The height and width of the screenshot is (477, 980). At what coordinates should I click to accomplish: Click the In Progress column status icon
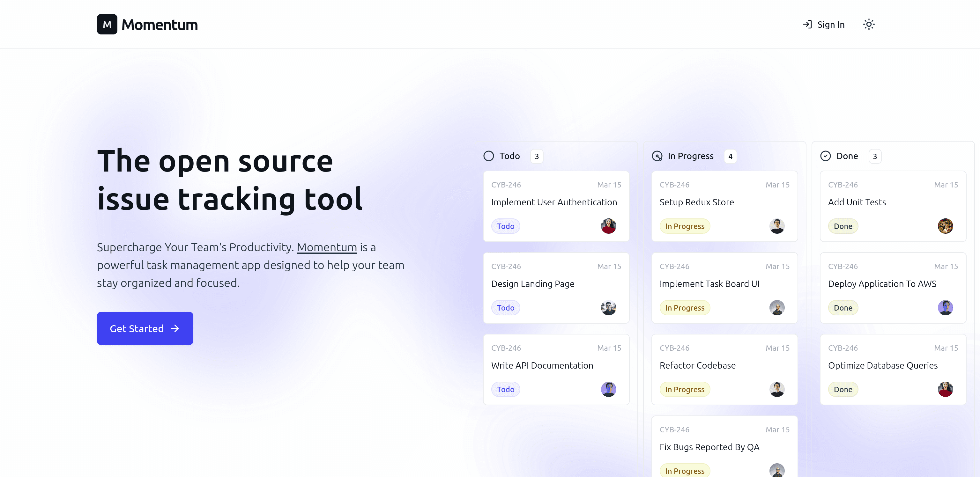pyautogui.click(x=657, y=156)
